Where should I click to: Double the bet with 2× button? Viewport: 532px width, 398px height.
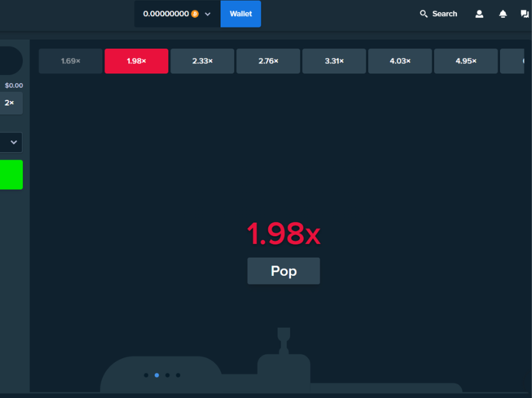pyautogui.click(x=10, y=102)
